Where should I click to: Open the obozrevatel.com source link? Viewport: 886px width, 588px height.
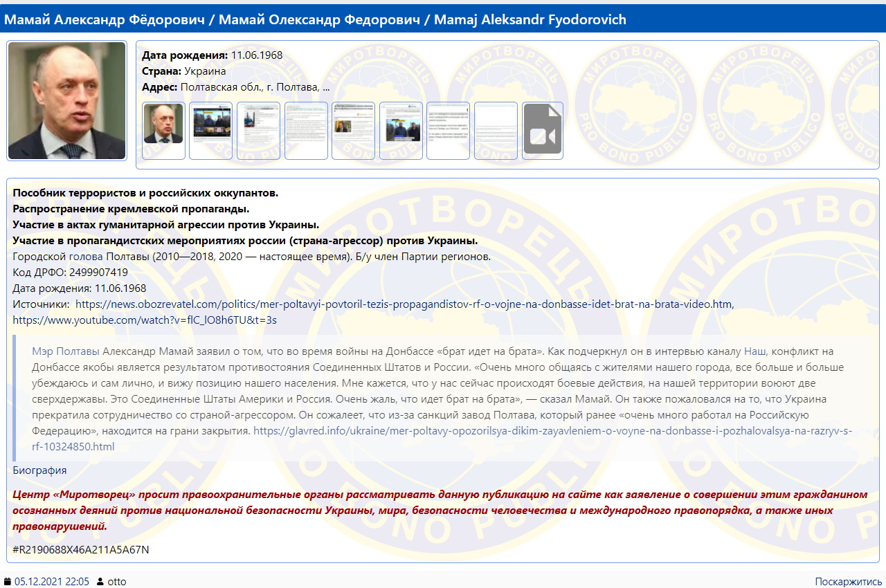click(404, 304)
